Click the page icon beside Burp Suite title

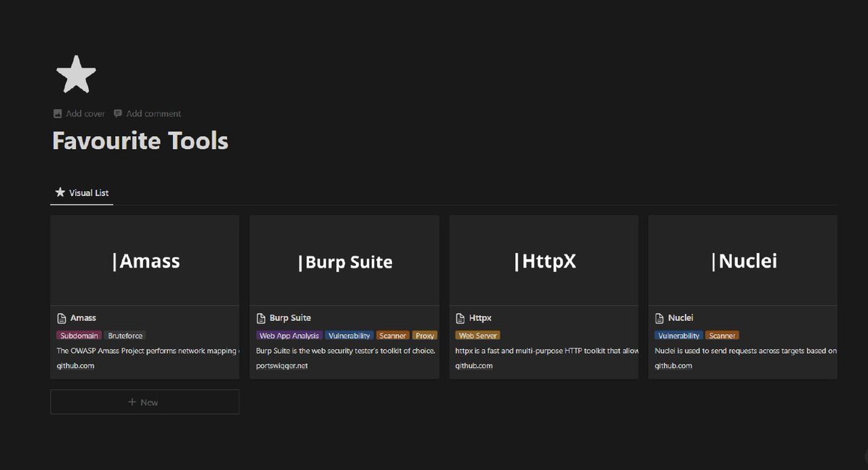(x=261, y=318)
